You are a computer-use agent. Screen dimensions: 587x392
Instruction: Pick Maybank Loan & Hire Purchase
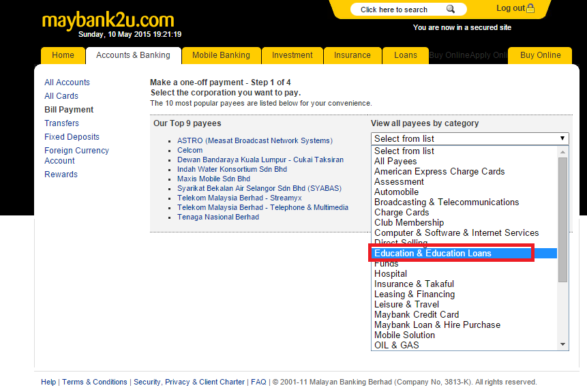pos(437,325)
